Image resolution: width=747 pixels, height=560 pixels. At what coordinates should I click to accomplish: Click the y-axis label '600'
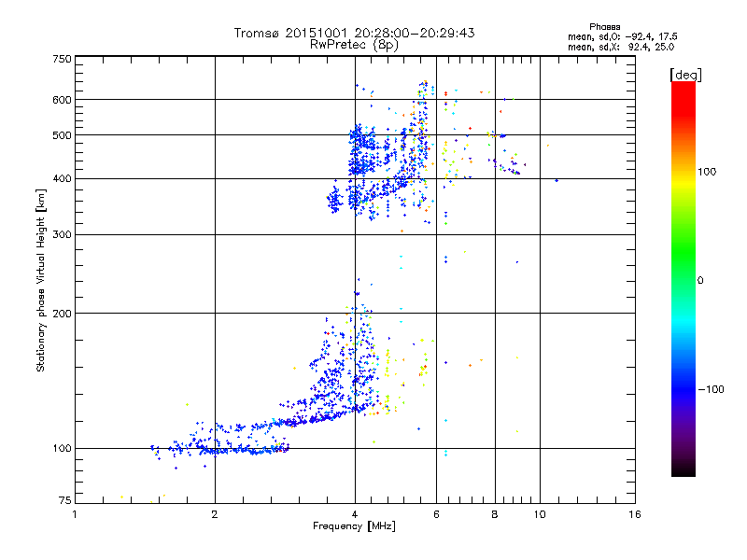62,100
